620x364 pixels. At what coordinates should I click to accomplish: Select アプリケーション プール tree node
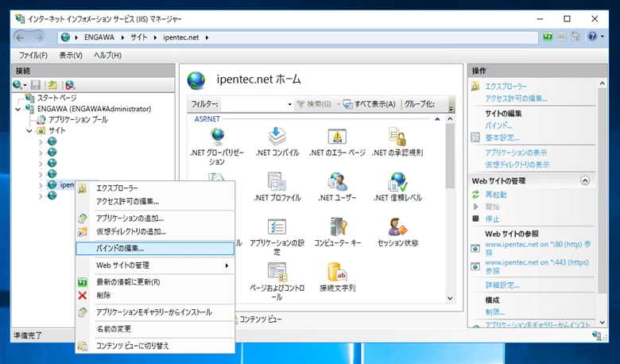78,119
